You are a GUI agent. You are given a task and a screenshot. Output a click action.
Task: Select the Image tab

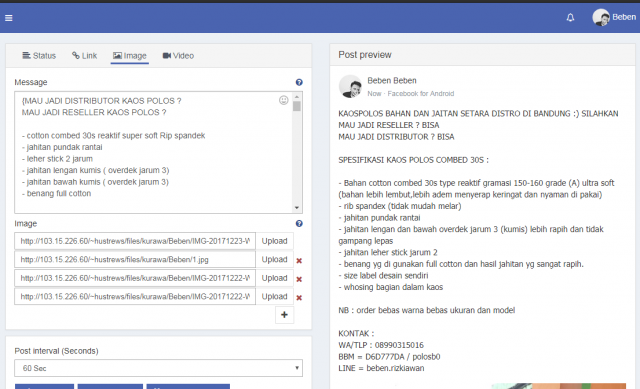point(129,56)
